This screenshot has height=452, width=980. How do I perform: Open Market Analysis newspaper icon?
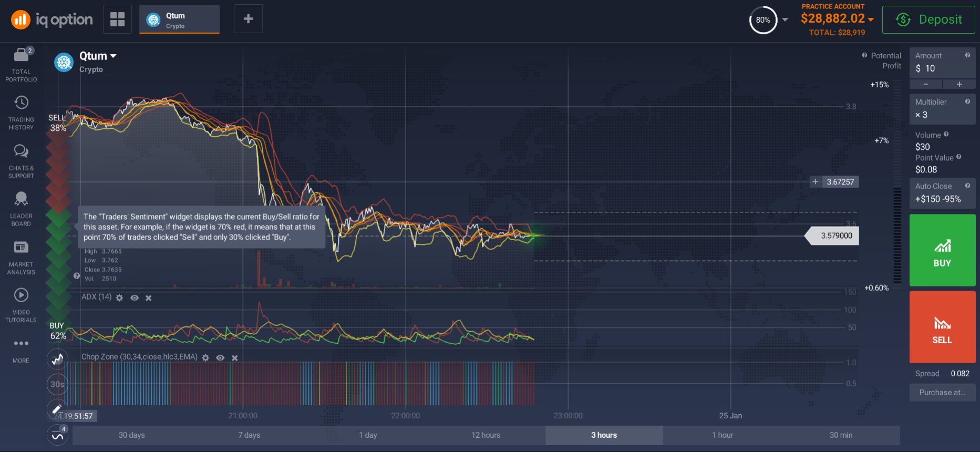tap(21, 247)
